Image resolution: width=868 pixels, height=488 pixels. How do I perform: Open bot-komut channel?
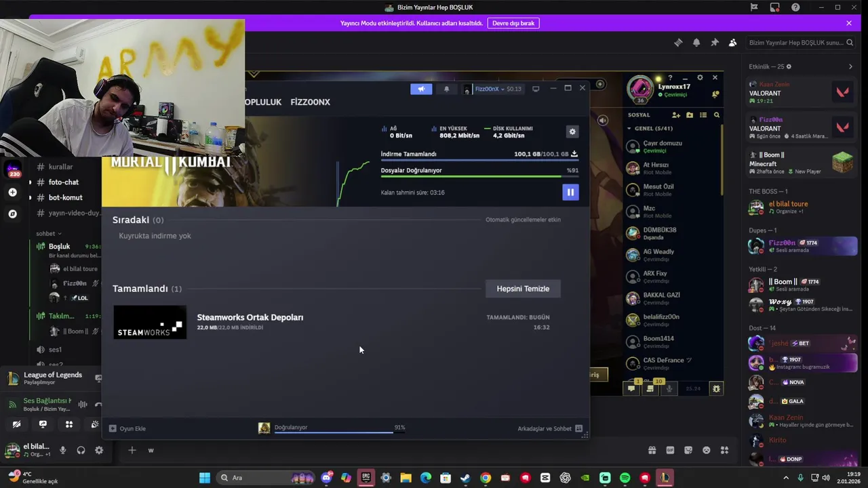pos(65,197)
